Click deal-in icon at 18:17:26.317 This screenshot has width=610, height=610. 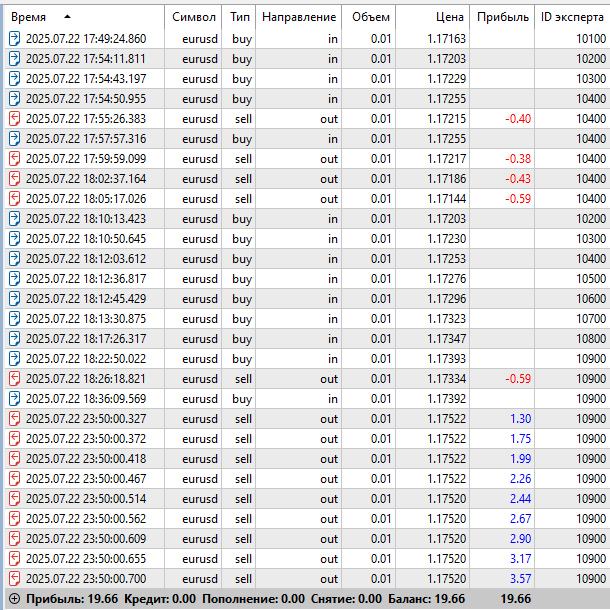14,339
